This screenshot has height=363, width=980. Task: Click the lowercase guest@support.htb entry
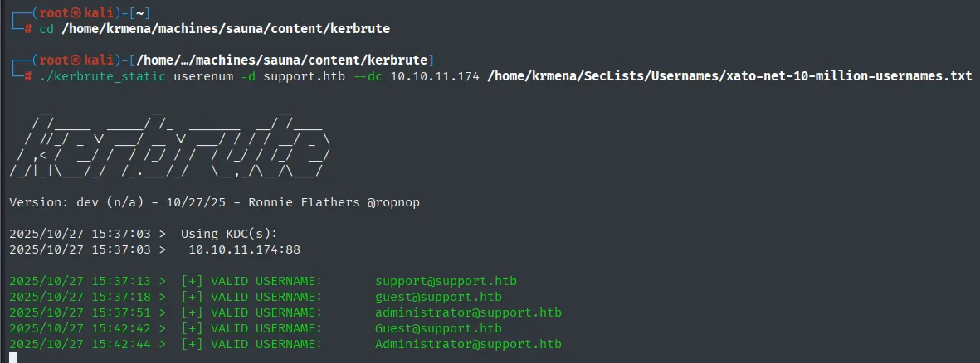438,297
